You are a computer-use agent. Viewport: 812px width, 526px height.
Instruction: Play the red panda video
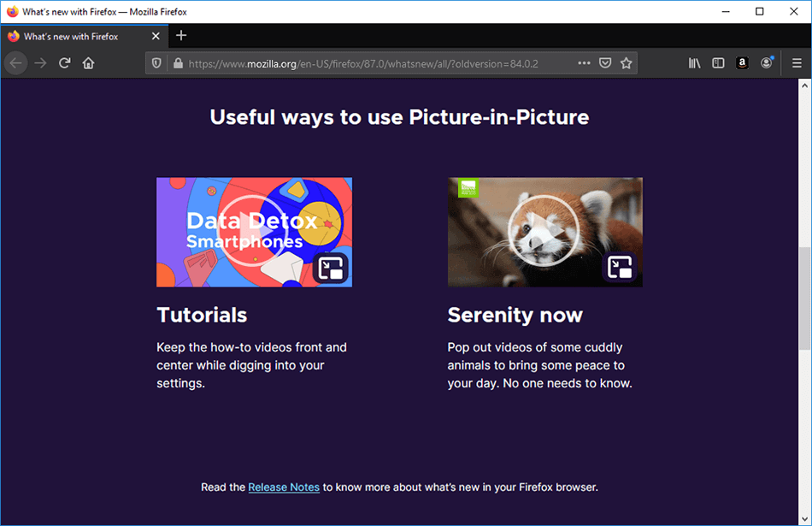pyautogui.click(x=544, y=232)
